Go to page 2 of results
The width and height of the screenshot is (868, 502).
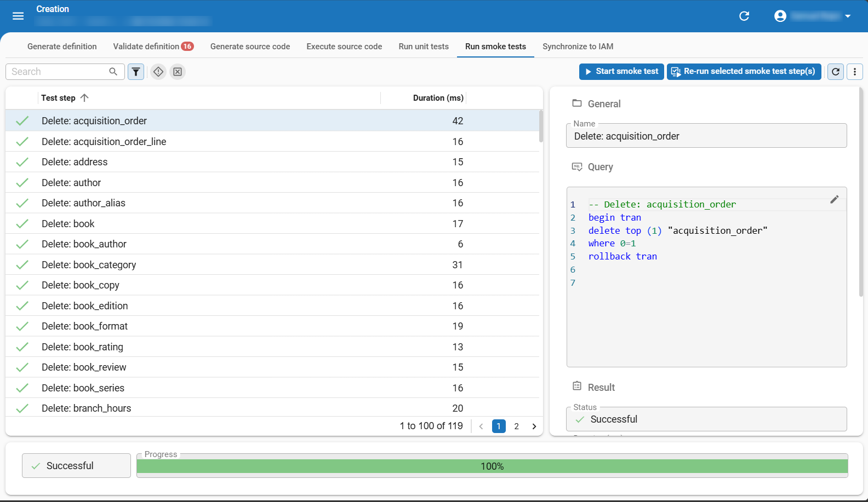(516, 426)
